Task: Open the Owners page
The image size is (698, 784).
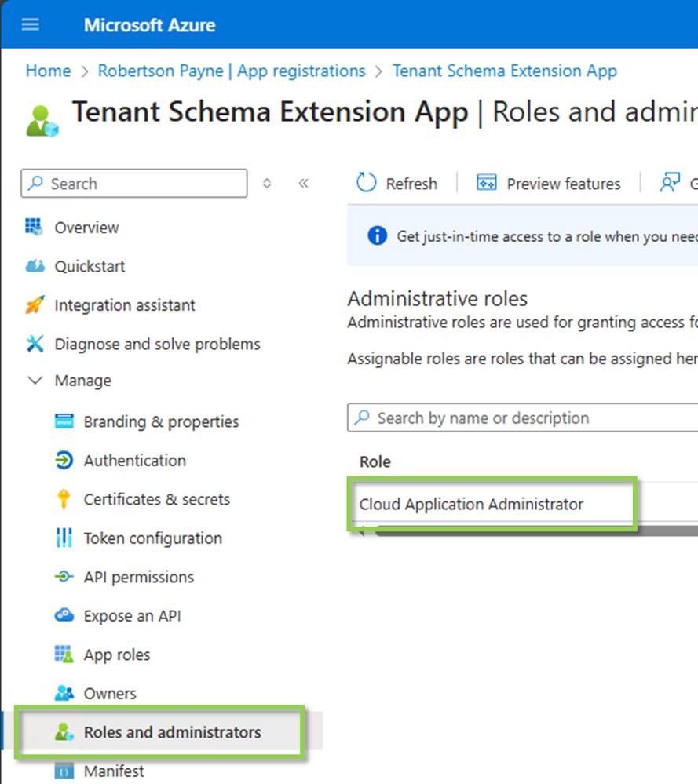Action: [x=110, y=694]
